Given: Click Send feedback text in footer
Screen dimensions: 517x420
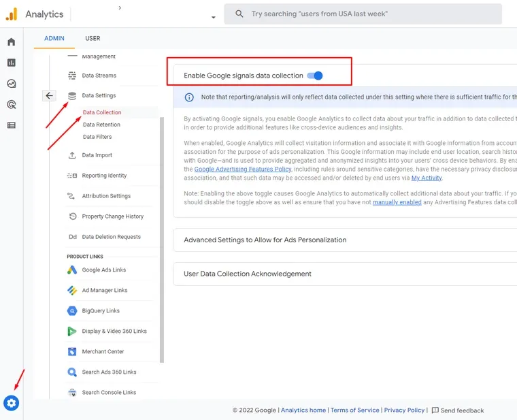Looking at the screenshot, I should tap(463, 410).
